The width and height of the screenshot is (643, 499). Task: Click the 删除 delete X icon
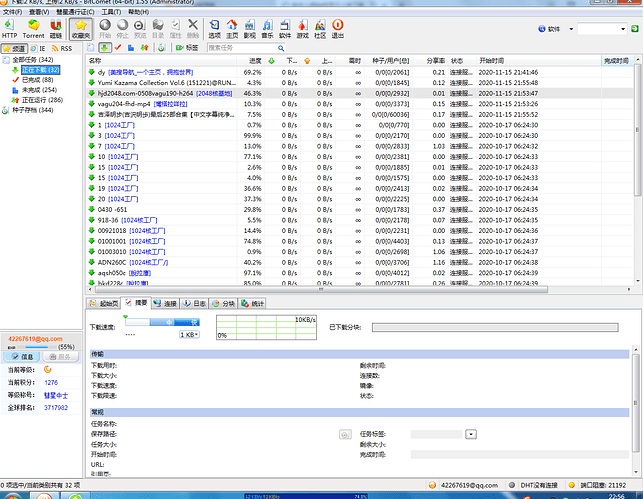[193, 29]
